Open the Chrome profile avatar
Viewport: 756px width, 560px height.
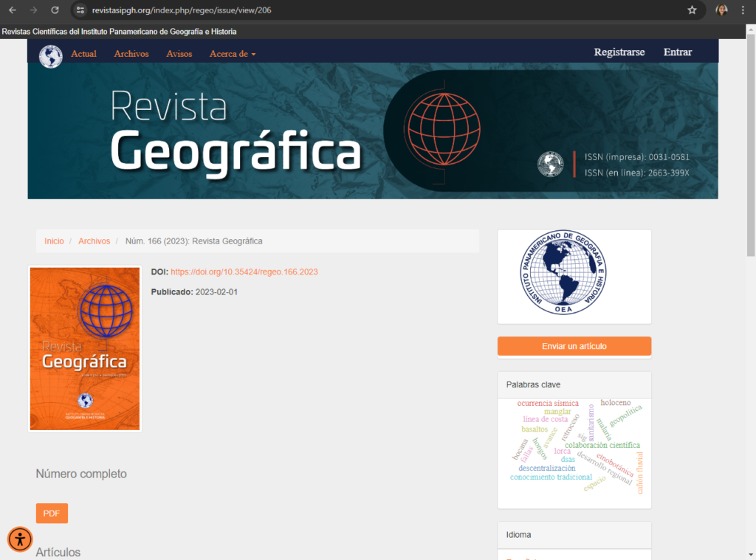[721, 10]
